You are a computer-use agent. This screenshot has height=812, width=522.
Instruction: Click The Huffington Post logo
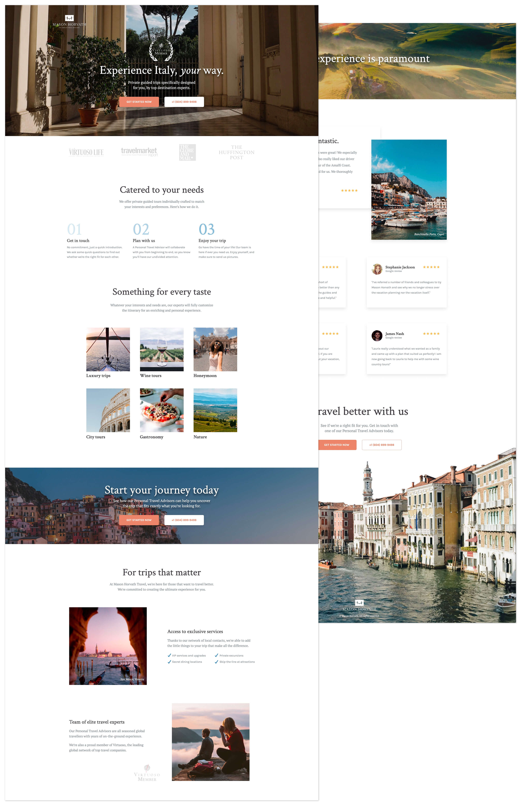(237, 152)
